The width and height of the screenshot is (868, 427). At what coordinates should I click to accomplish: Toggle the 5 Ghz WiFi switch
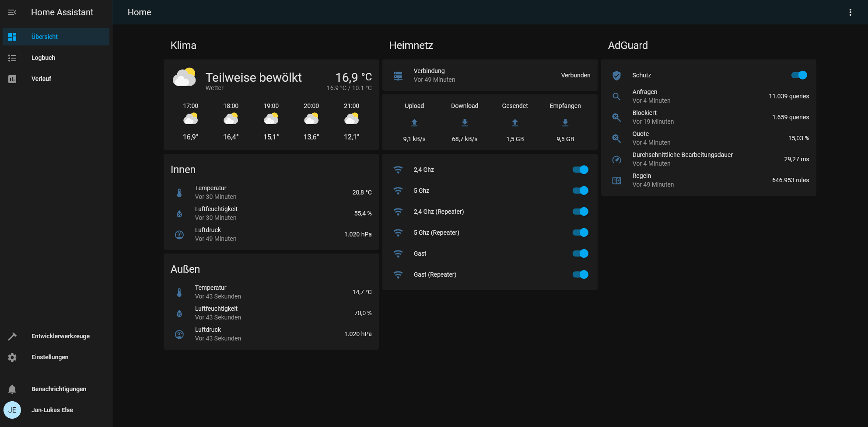581,191
